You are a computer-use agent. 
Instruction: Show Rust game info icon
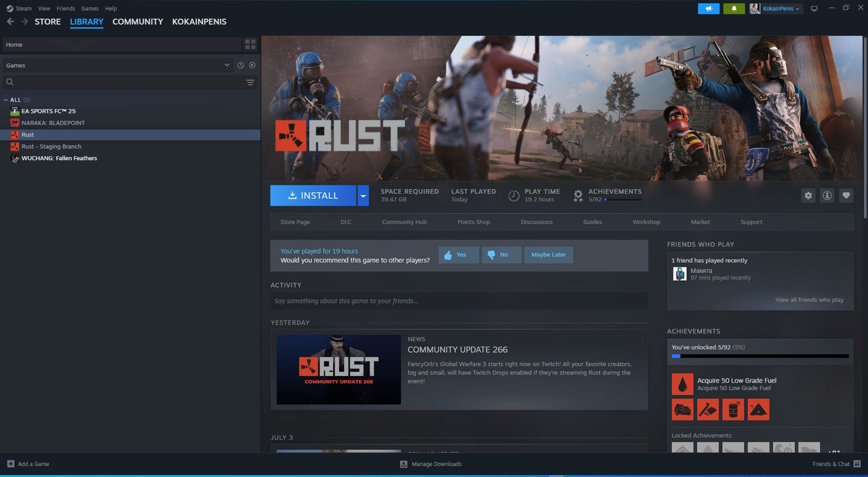[x=827, y=195]
